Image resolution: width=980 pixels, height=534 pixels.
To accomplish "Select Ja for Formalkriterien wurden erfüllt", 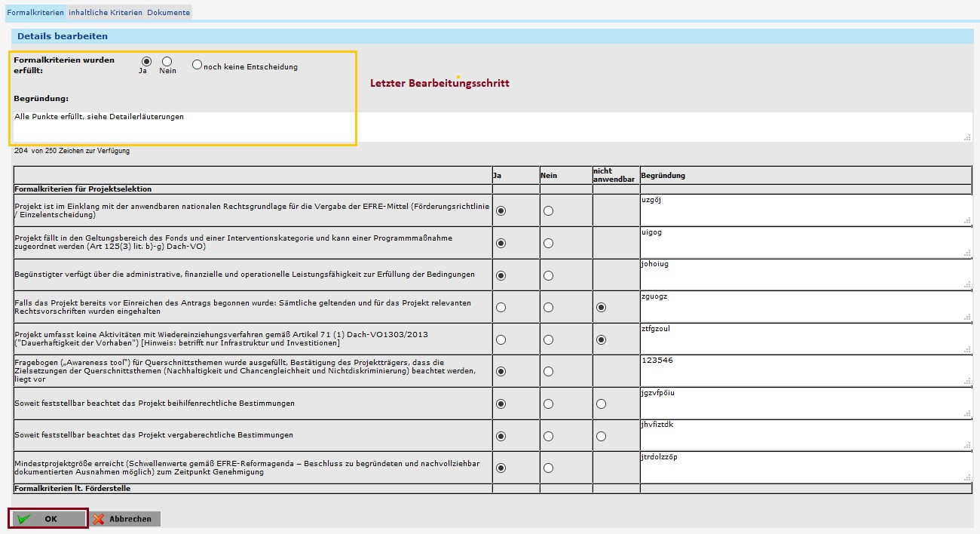I will tap(146, 61).
